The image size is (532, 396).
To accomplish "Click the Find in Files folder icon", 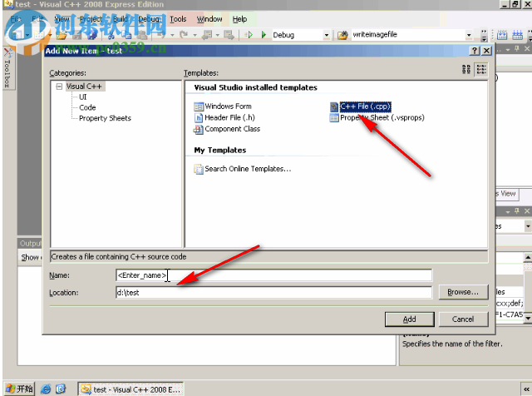I will point(342,35).
